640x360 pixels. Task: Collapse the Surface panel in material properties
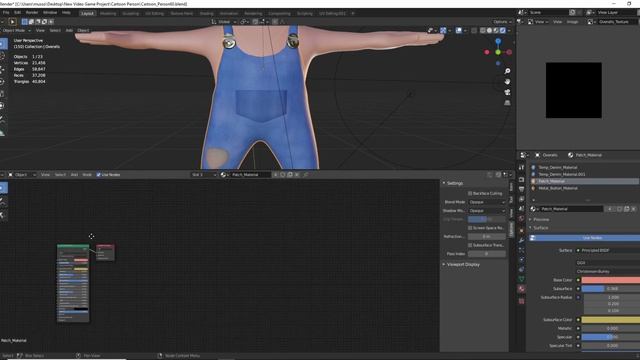tap(540, 228)
